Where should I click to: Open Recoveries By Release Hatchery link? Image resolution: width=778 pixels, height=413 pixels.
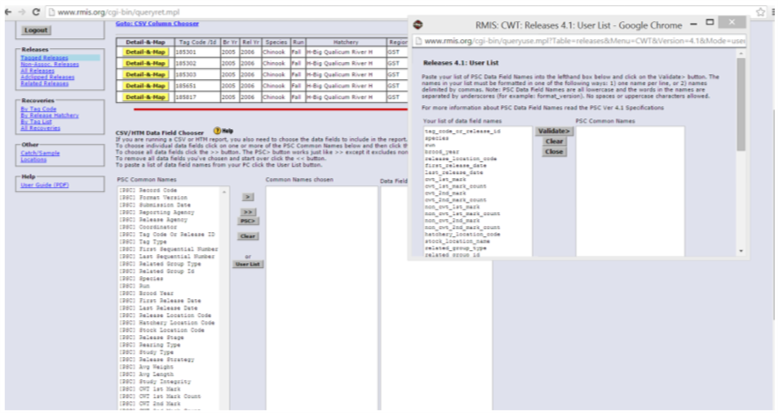50,115
